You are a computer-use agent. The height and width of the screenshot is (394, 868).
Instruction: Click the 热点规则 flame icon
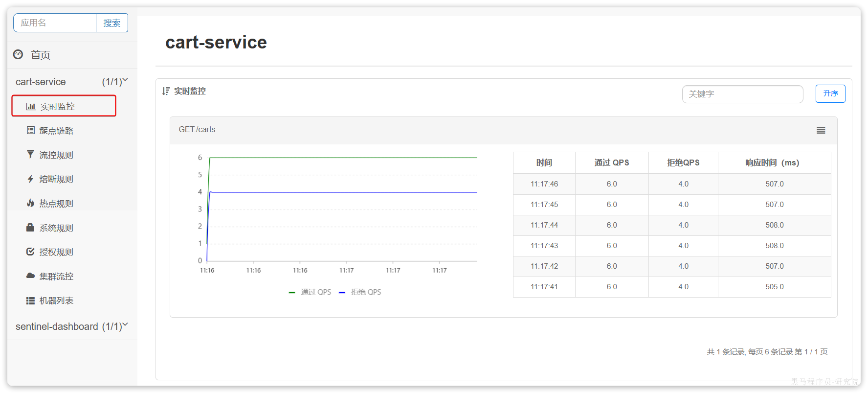point(31,203)
